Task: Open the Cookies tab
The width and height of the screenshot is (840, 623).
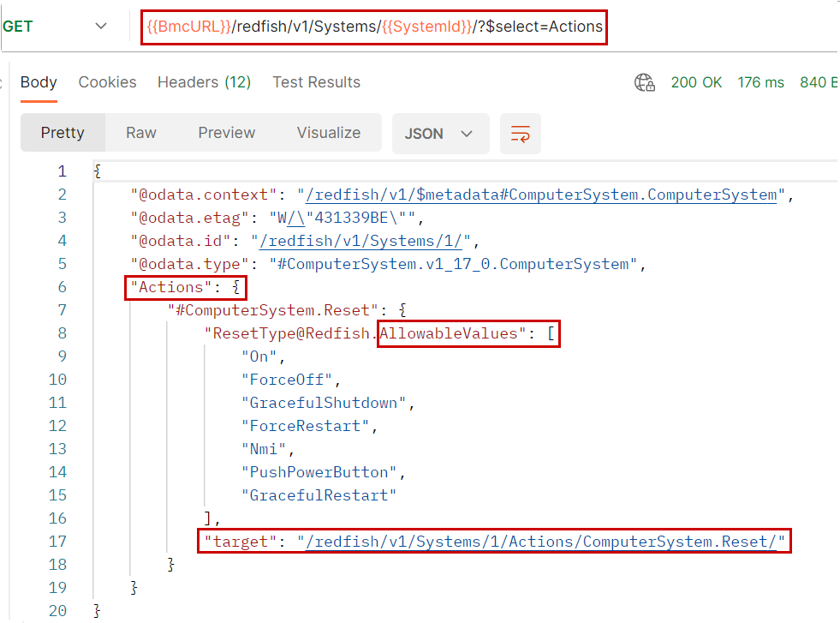Action: tap(107, 82)
